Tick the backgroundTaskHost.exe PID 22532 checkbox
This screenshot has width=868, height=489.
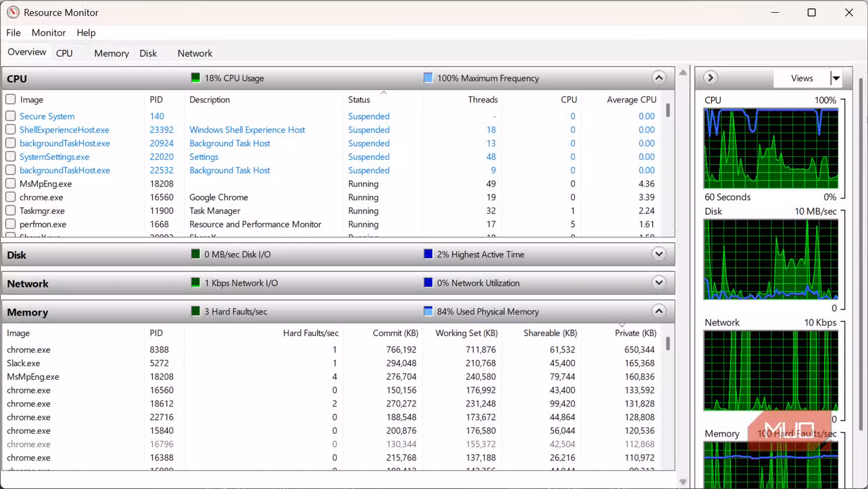coord(10,170)
